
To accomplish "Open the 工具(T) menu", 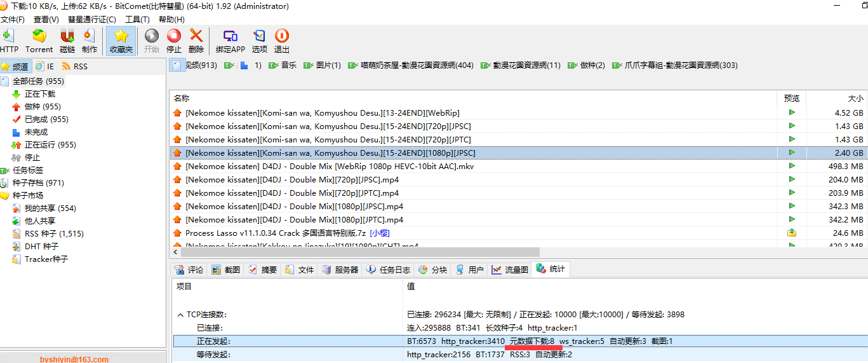I will point(137,20).
